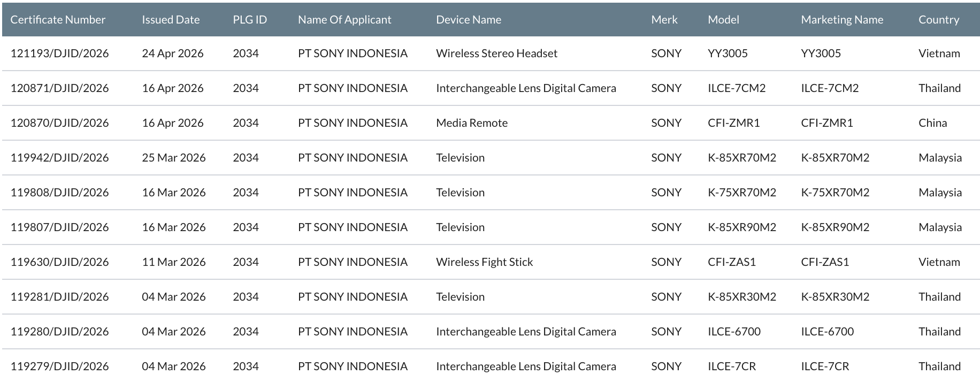Click the Country column header

click(x=939, y=20)
